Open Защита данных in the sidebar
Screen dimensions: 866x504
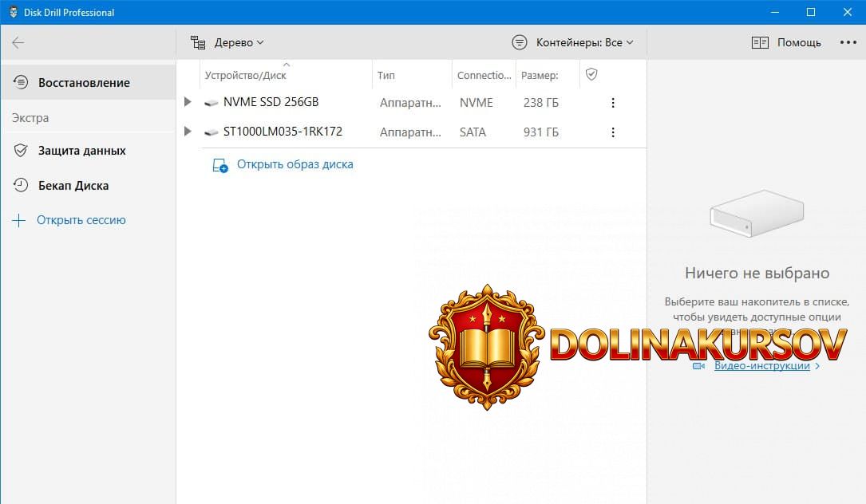coord(81,151)
